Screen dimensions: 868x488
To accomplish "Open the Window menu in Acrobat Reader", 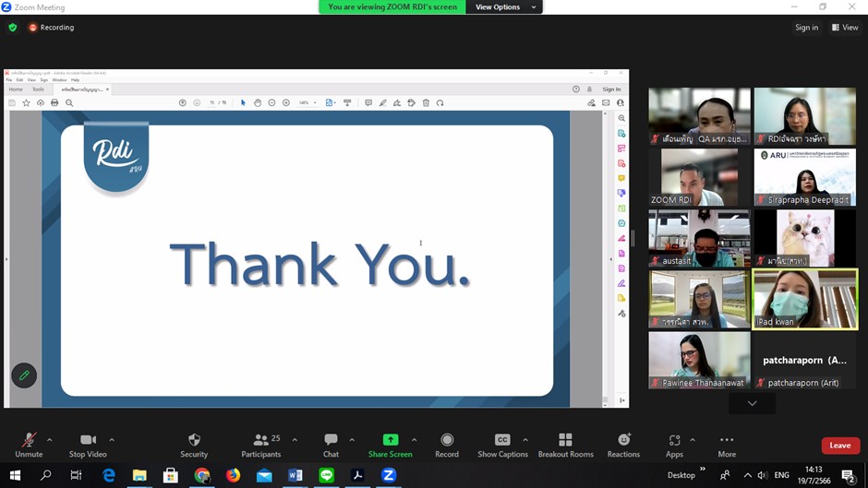I will 59,79.
